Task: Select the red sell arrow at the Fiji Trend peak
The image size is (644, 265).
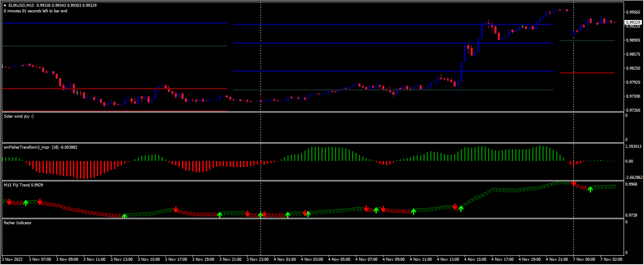Action: click(574, 184)
